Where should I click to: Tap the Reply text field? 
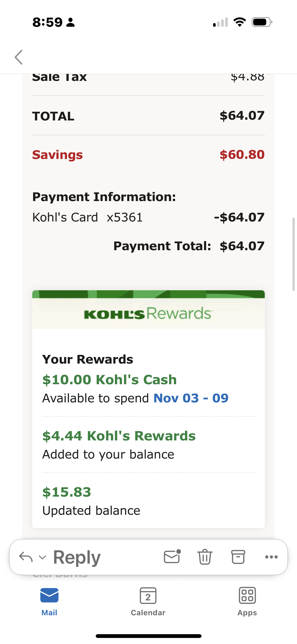tap(77, 557)
